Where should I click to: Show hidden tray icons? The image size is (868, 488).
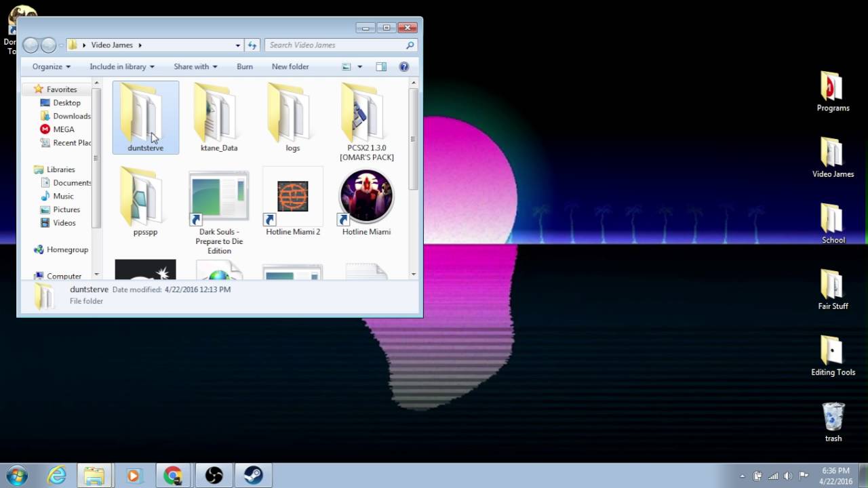(743, 476)
